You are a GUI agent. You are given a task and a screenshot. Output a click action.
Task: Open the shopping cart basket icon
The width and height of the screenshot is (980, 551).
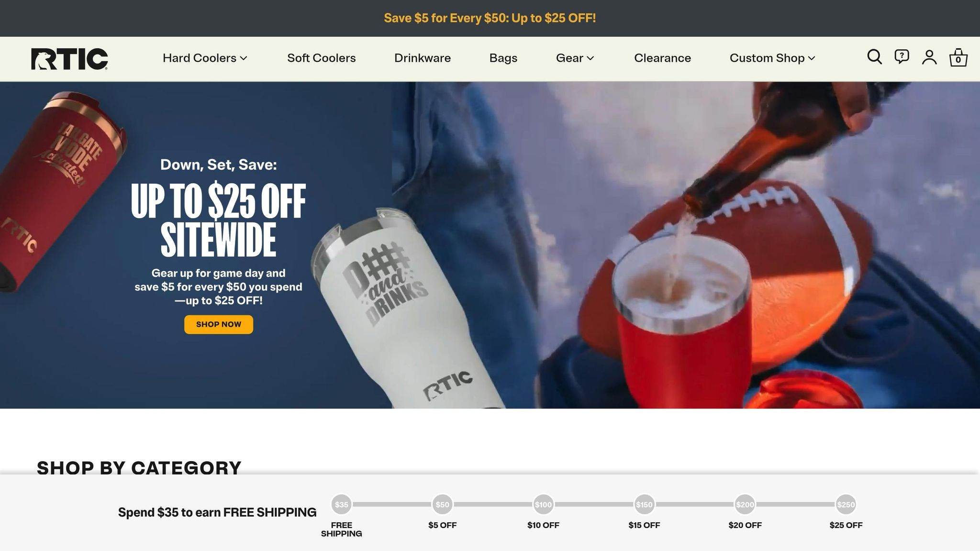(x=958, y=57)
